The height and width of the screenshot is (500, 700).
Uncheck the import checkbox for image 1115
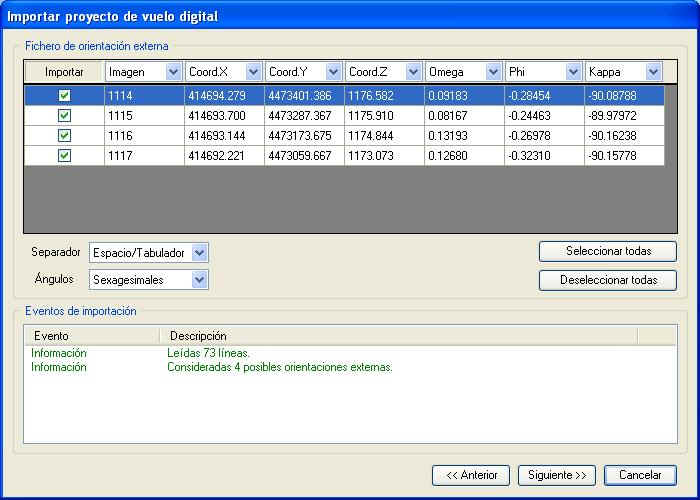pos(65,116)
